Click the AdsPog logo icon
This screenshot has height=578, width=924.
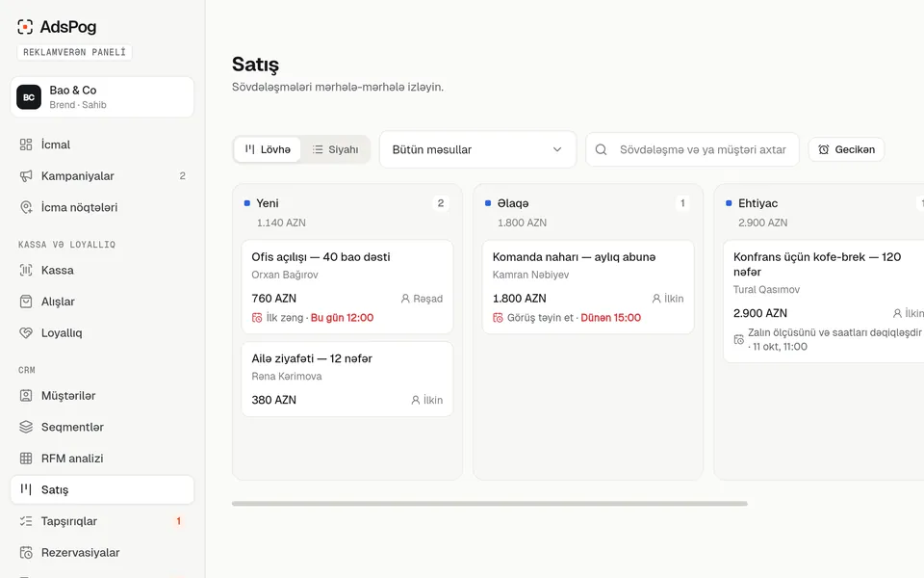[x=25, y=27]
